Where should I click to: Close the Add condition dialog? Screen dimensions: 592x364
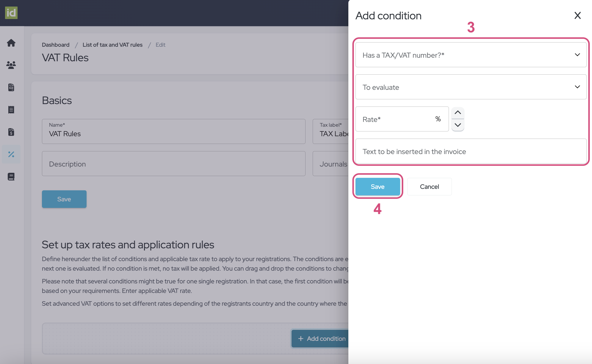click(x=578, y=15)
